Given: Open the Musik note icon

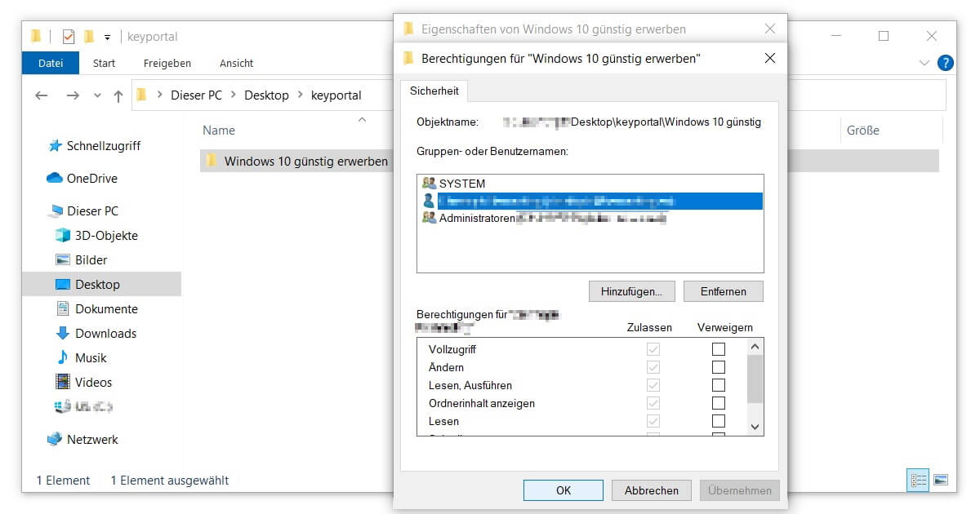Looking at the screenshot, I should click(63, 357).
